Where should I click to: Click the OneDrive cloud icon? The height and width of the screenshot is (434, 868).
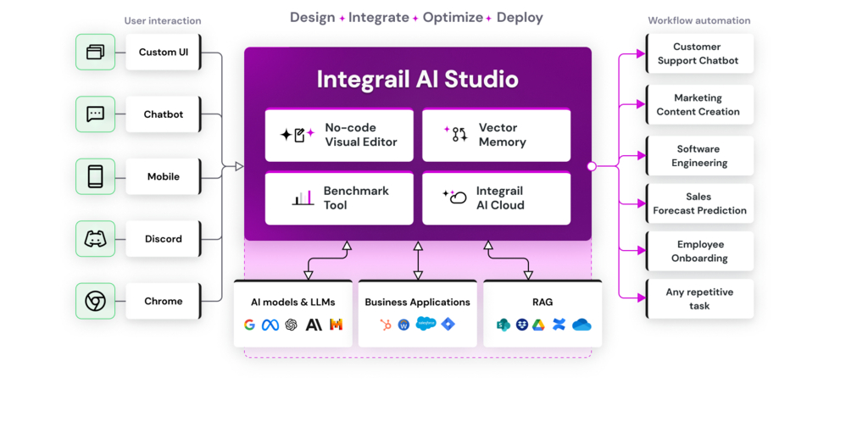581,325
